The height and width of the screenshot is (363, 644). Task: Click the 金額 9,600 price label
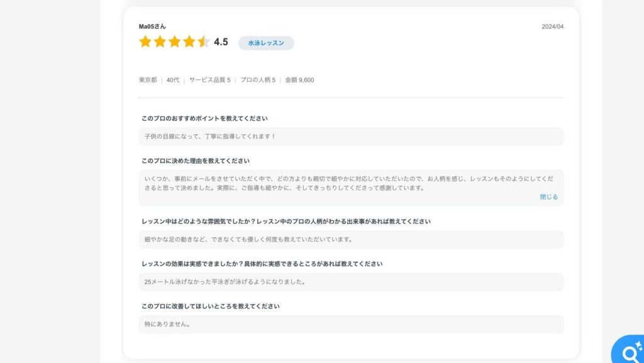[x=299, y=80]
